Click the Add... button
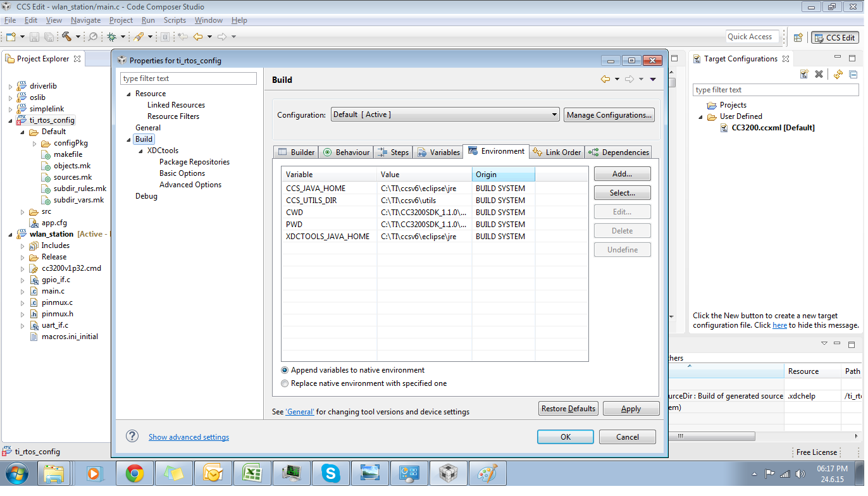This screenshot has width=868, height=496. point(622,174)
